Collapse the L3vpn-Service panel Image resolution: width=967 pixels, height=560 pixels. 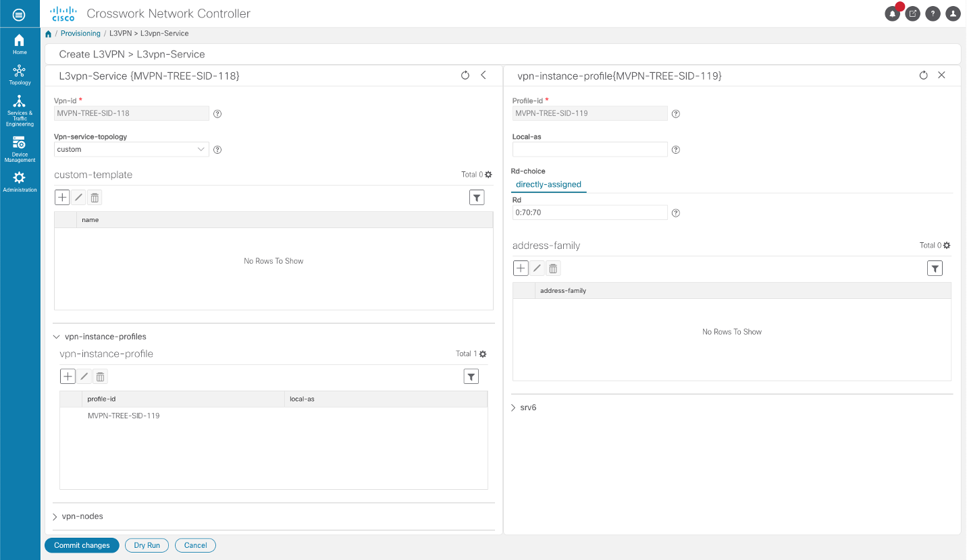pos(483,76)
